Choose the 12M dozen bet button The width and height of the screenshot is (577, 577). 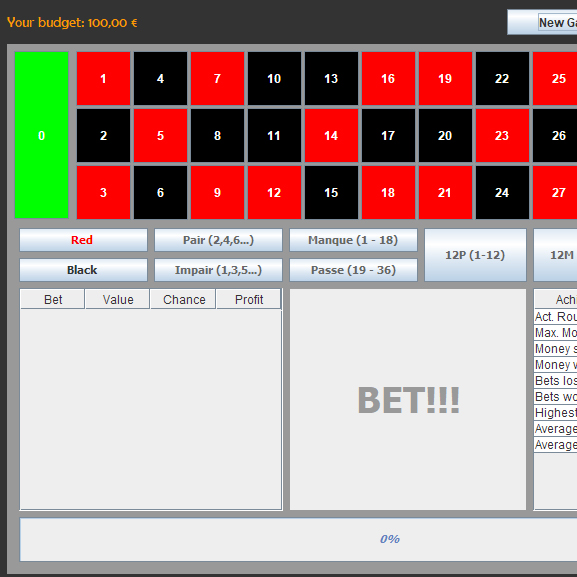(556, 255)
